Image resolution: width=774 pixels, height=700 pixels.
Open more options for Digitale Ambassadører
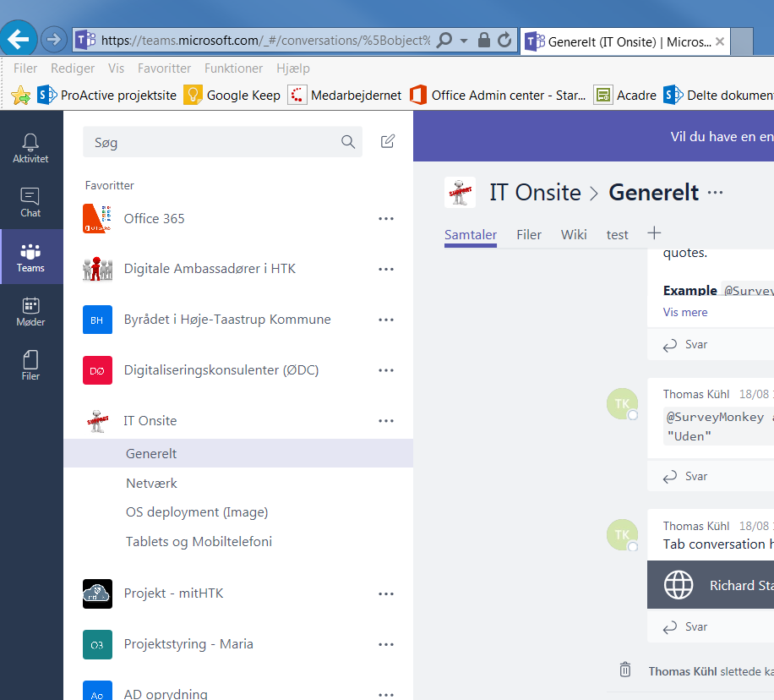[386, 269]
